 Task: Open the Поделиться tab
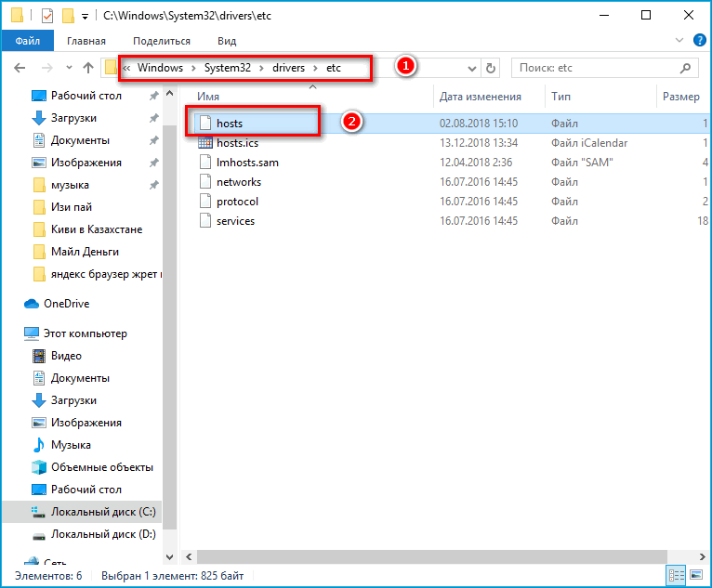[x=162, y=41]
